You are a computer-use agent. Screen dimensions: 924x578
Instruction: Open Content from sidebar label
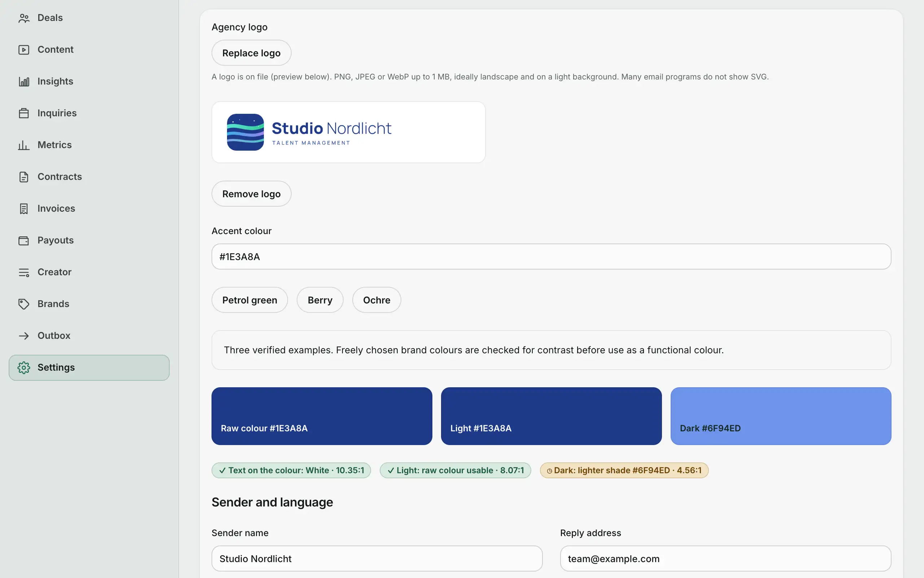pyautogui.click(x=55, y=50)
